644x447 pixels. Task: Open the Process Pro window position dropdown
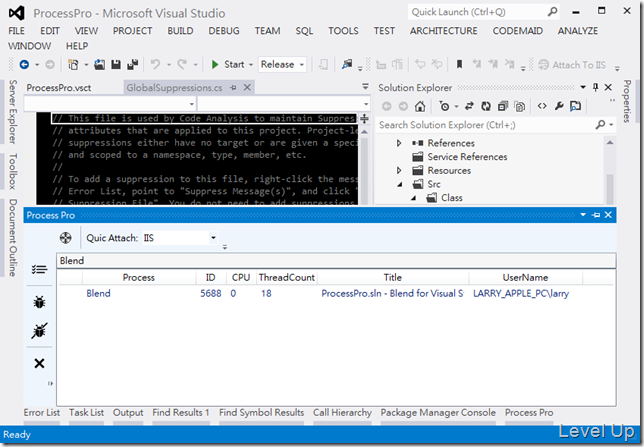tap(583, 215)
